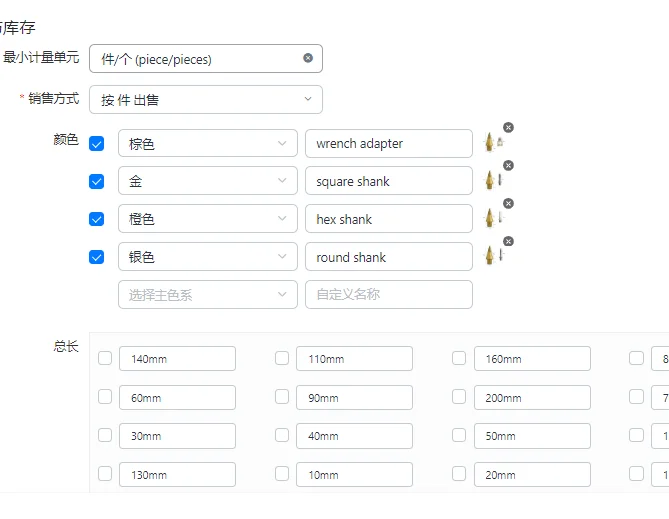Enable the 140mm length checkbox

pos(105,358)
